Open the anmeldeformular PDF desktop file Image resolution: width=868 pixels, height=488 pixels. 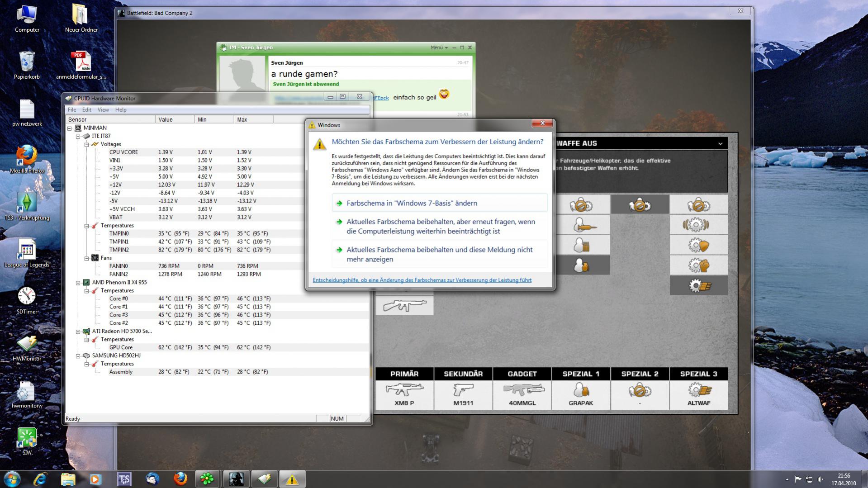81,66
